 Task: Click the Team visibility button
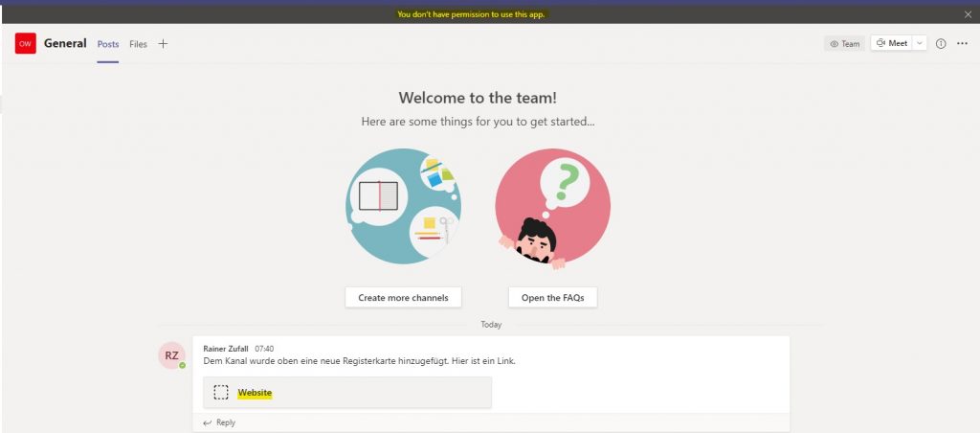(x=844, y=44)
